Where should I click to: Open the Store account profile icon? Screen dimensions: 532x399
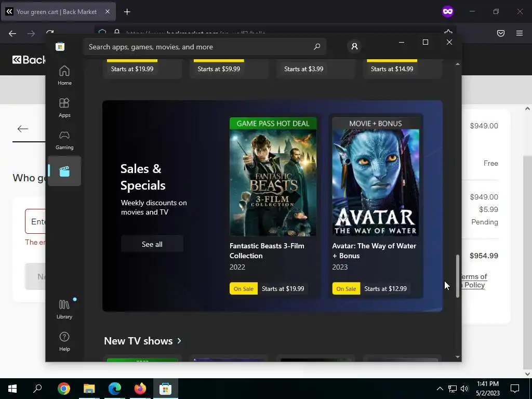(x=354, y=46)
